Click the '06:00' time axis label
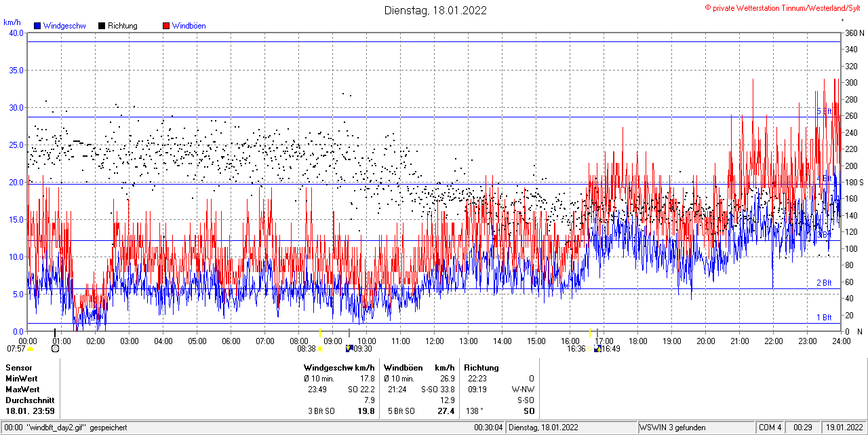This screenshot has width=868, height=435. [231, 341]
